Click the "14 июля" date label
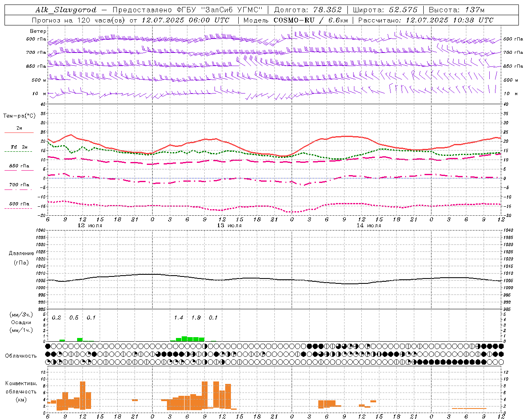Viewport: 525px width, 420px height. click(369, 226)
